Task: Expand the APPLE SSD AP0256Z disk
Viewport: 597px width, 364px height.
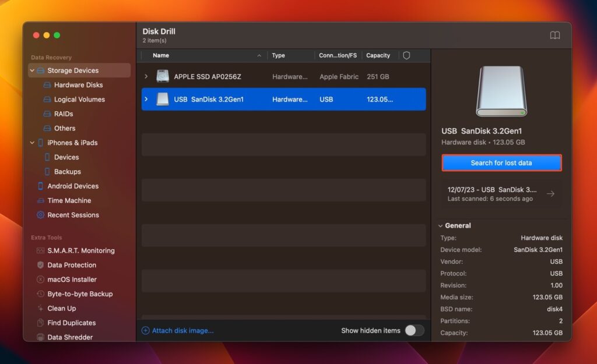Action: coord(146,76)
